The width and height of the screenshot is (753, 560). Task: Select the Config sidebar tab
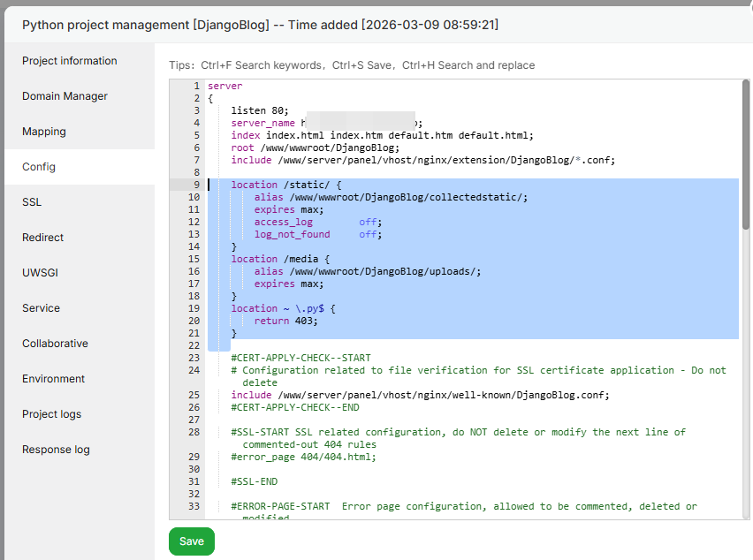[x=39, y=167]
